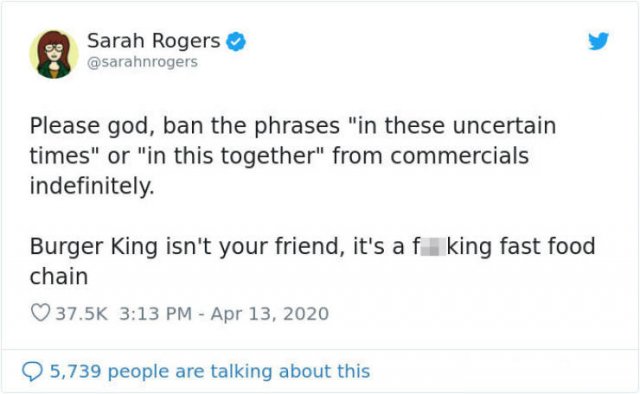Click the blurred censored letters in the tweet
The width and height of the screenshot is (640, 394).
[432, 247]
